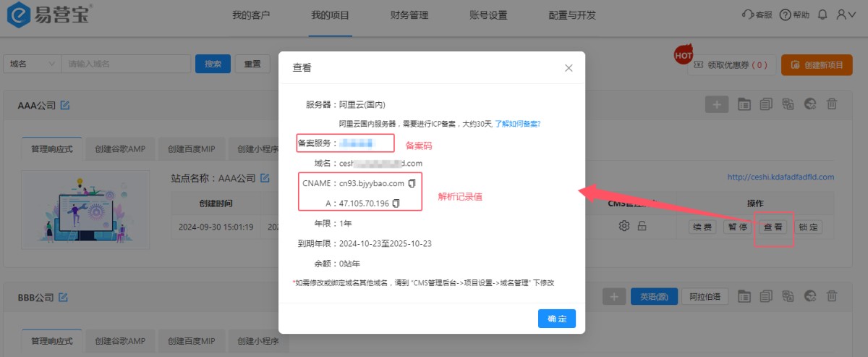Click globe check icon in AAA公司 row
The width and height of the screenshot is (868, 357).
tap(811, 104)
